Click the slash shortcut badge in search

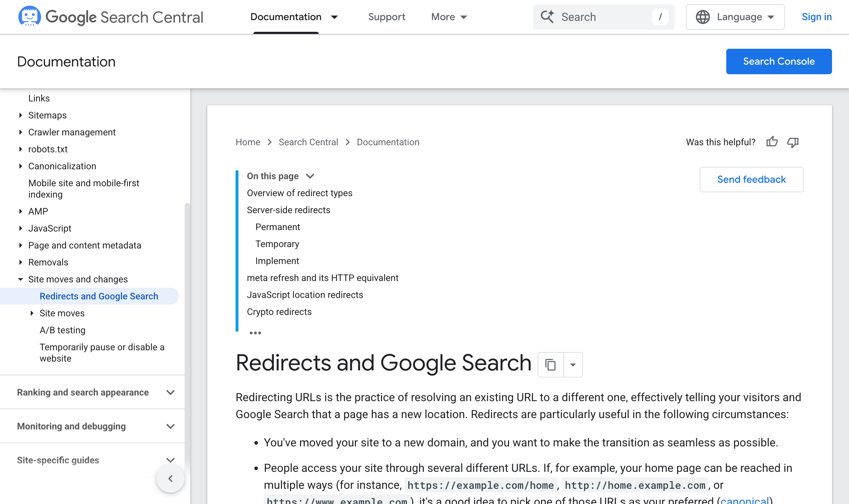(x=660, y=17)
